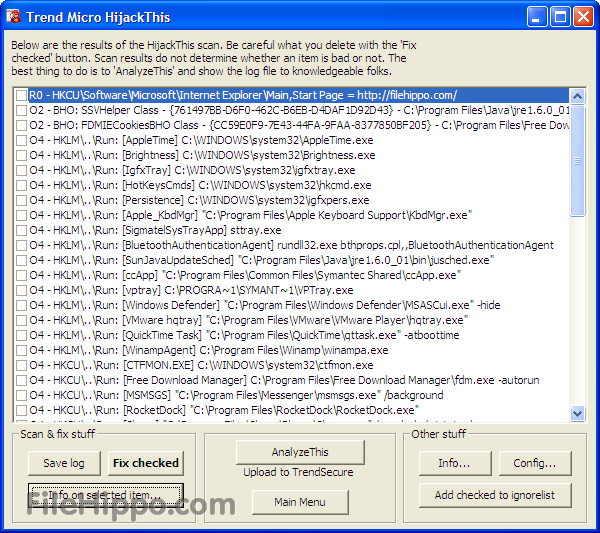This screenshot has width=600, height=533.
Task: Select the qttask.exe -atboottime row
Action: [x=244, y=335]
